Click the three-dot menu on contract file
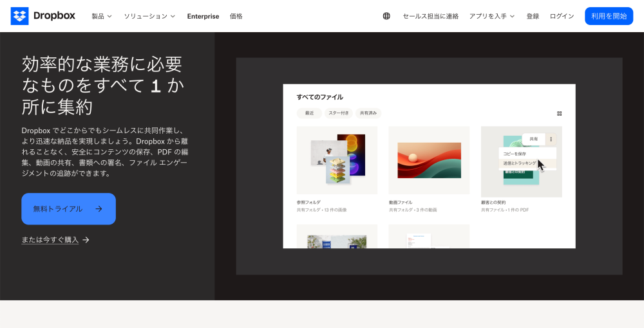 coord(551,139)
